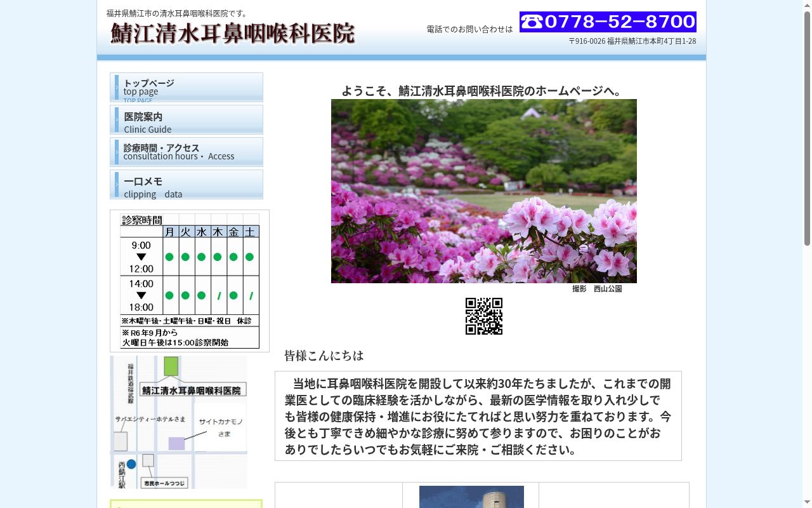Click the blue 西鯖江駅 station dot on the map

click(131, 464)
